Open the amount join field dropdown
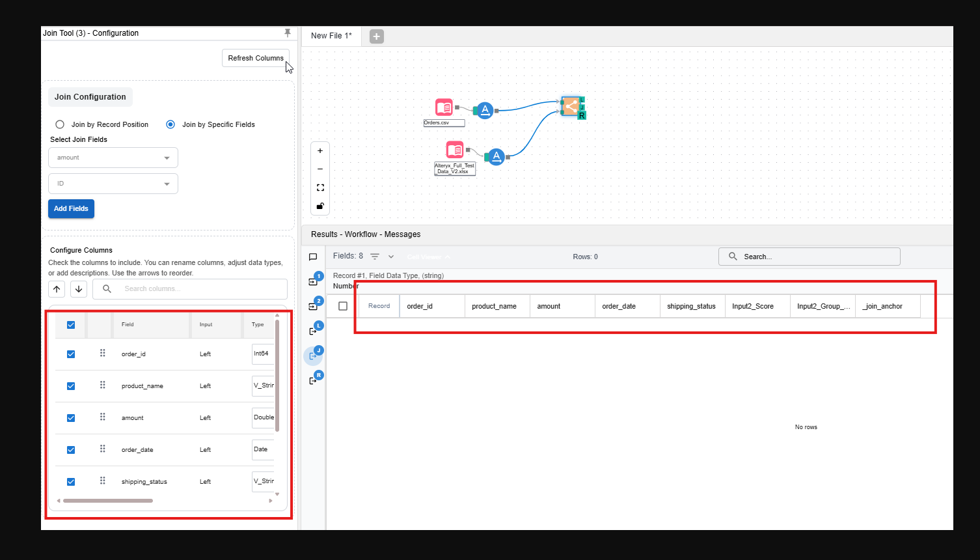The height and width of the screenshot is (560, 980). click(x=113, y=158)
